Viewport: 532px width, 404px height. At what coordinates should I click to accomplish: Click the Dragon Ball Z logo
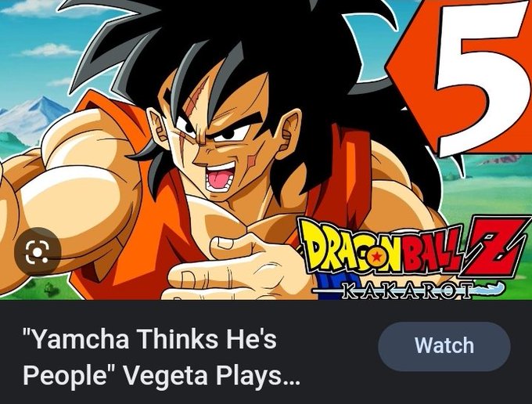point(412,258)
